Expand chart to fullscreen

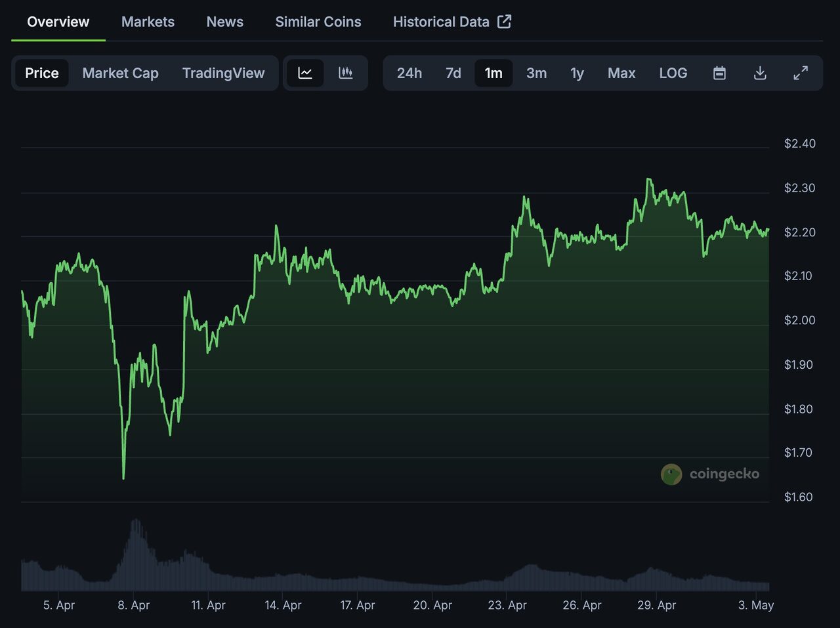coord(801,73)
